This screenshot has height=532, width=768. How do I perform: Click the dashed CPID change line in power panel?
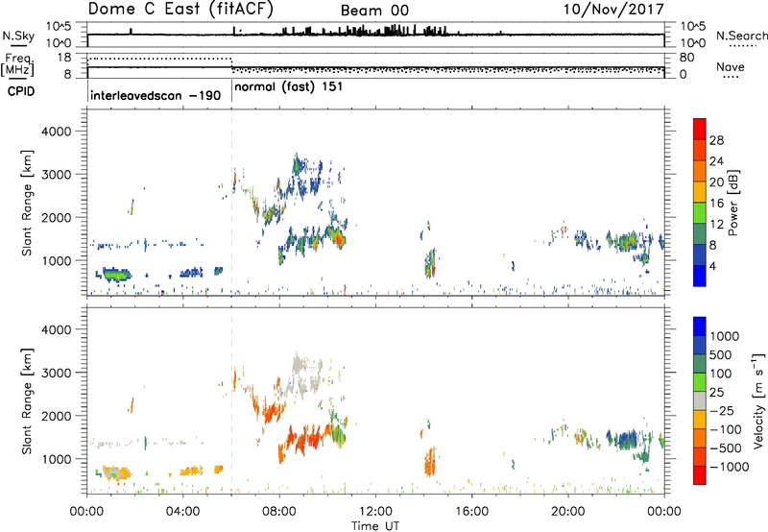(x=231, y=203)
